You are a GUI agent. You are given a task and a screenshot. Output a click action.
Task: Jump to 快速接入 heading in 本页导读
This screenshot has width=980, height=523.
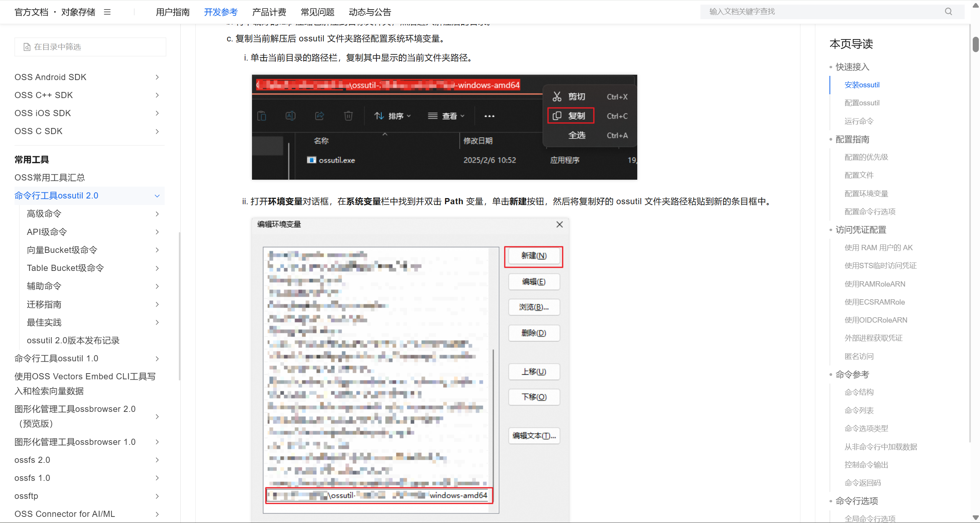[x=852, y=67]
